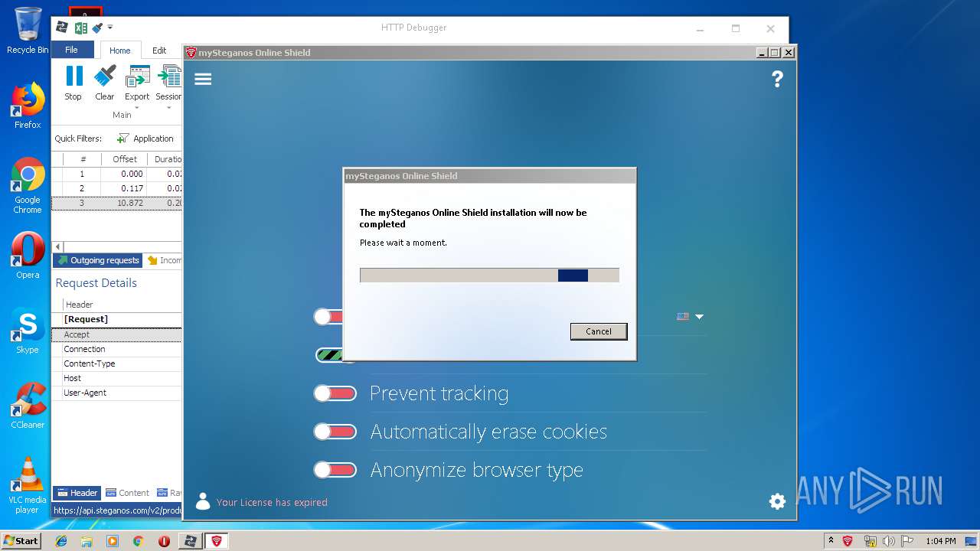
Task: Stop capturing in HTTP Debugger
Action: (x=73, y=83)
